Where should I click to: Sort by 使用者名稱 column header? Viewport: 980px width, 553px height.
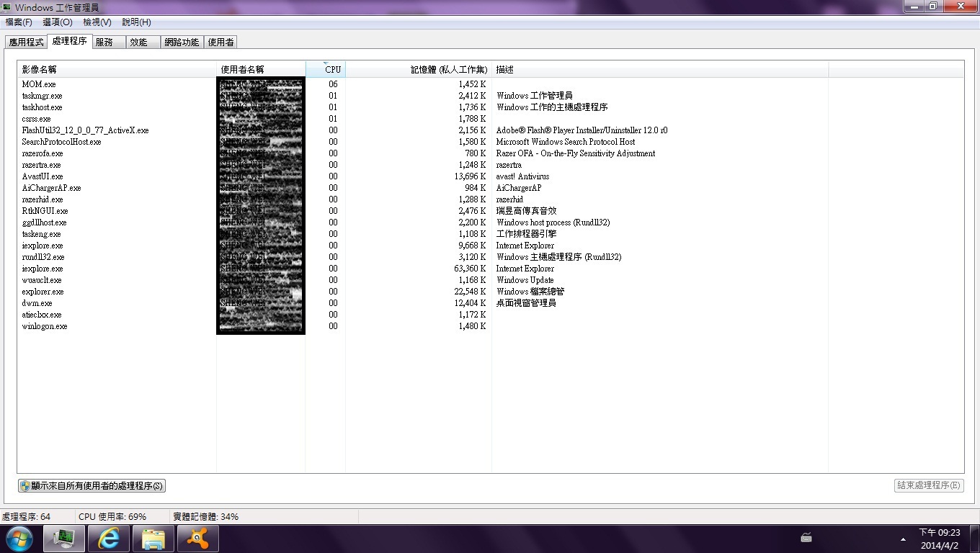tap(261, 70)
